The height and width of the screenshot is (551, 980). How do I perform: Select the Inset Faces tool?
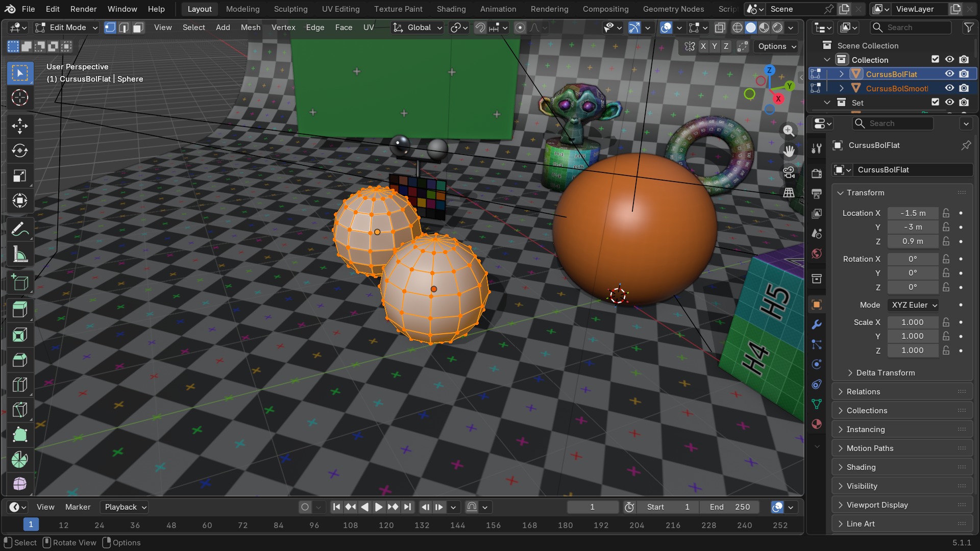(20, 335)
